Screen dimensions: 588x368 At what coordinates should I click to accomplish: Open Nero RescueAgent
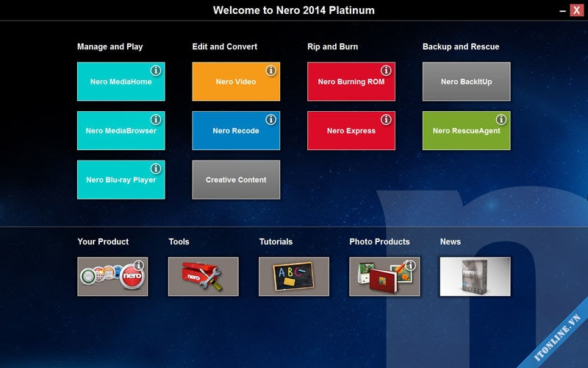pyautogui.click(x=466, y=131)
